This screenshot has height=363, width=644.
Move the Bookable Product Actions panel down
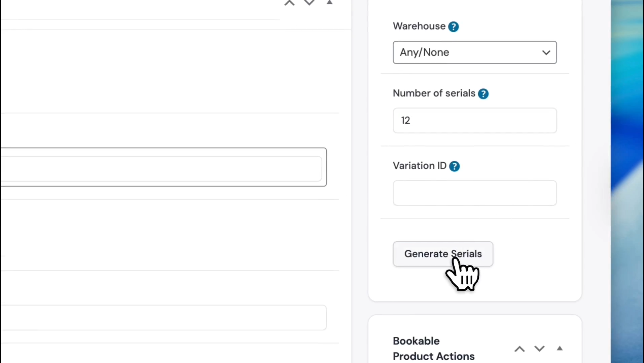pyautogui.click(x=539, y=349)
